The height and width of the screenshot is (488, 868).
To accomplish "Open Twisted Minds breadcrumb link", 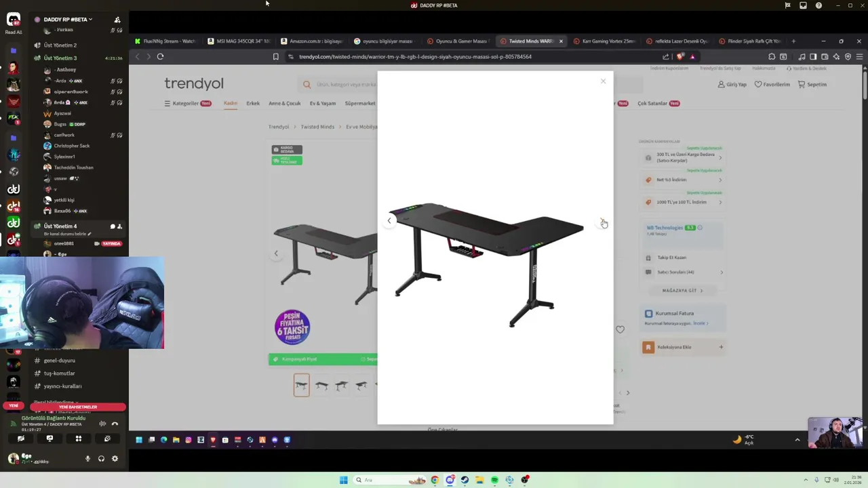I will coord(317,127).
